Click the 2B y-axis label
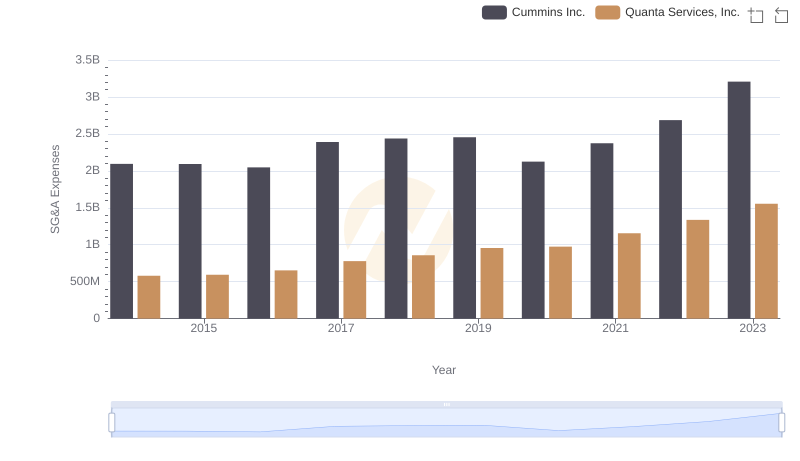 (x=92, y=170)
